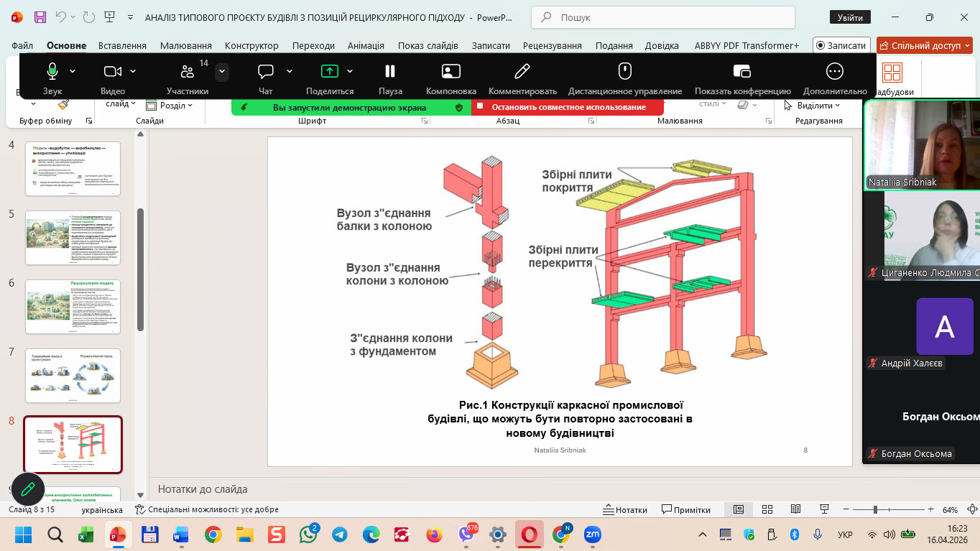Adjust the zoom slider in status bar

tap(875, 509)
